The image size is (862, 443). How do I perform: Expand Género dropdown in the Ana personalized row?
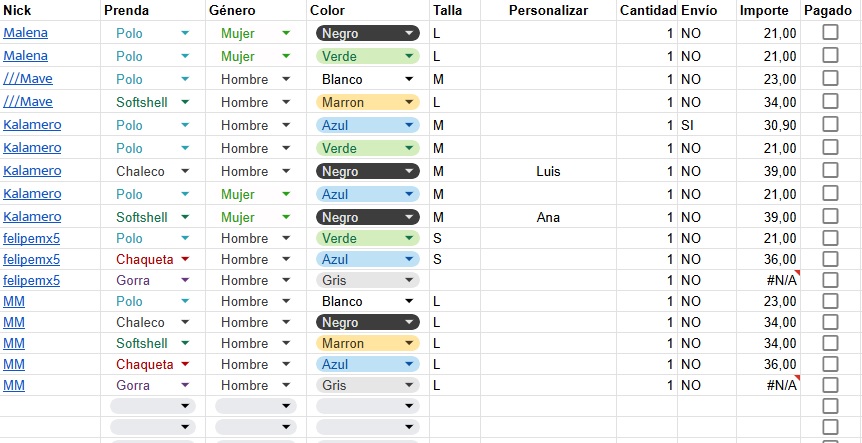point(287,217)
